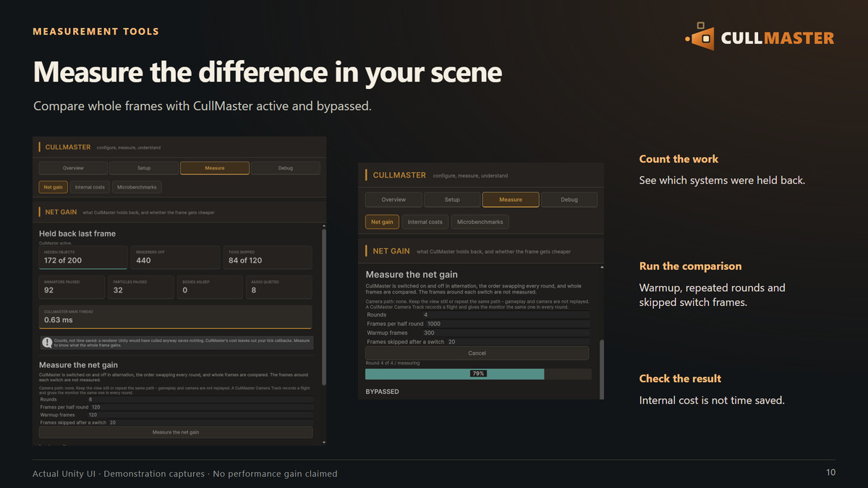Open Debug tab in the right capture
Screen dimensions: 868x488
point(569,200)
